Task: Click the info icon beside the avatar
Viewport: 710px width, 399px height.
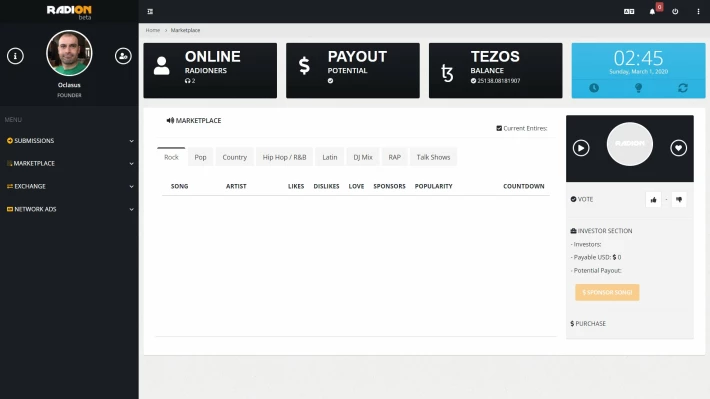Action: click(15, 56)
